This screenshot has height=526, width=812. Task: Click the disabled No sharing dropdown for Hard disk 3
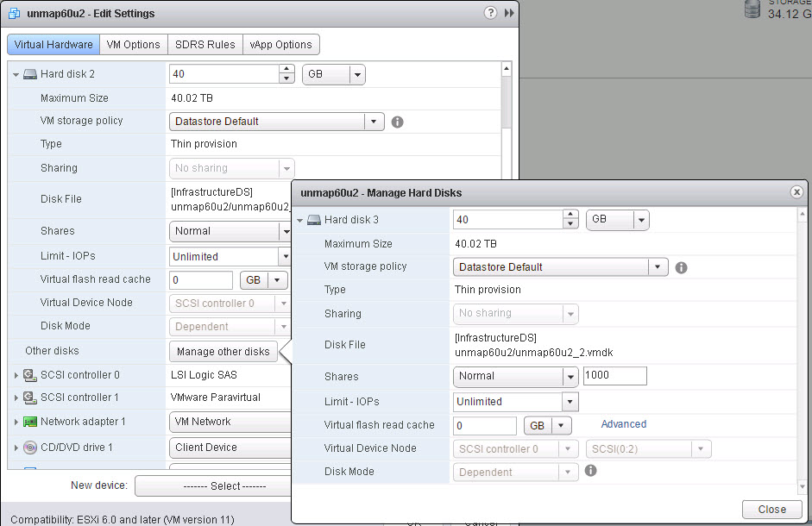[515, 314]
